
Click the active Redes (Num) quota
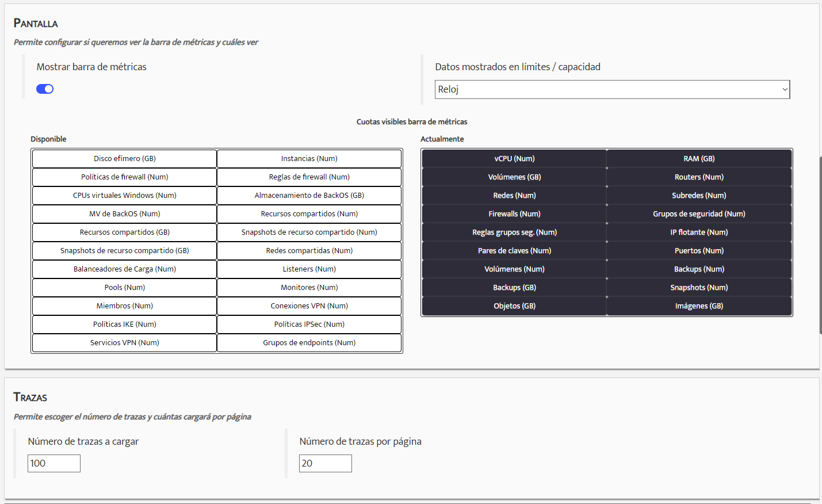coord(515,195)
